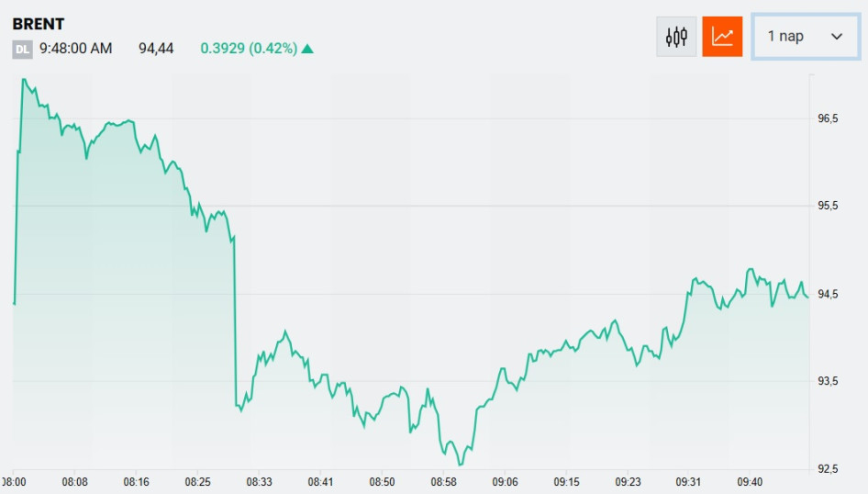
Task: Click the 08:33 time axis label
Action: click(259, 481)
